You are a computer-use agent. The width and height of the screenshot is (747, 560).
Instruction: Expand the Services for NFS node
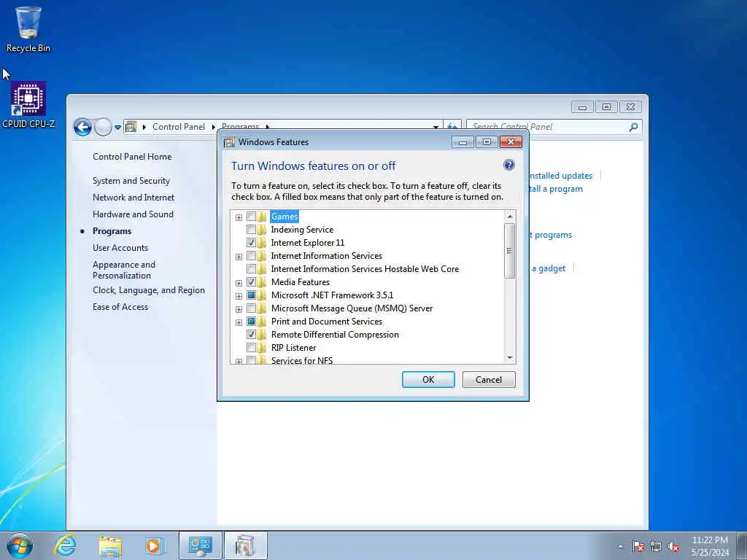click(x=239, y=362)
